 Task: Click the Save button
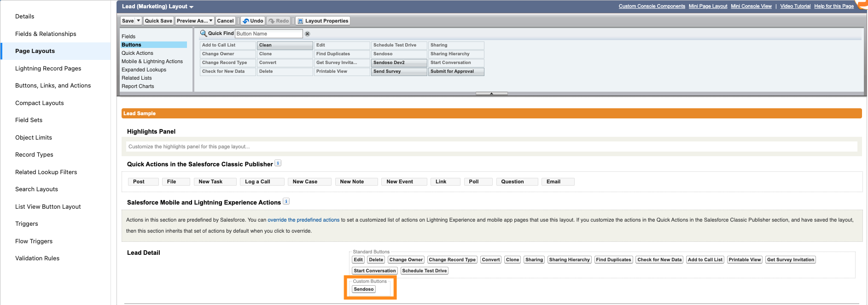tap(128, 21)
